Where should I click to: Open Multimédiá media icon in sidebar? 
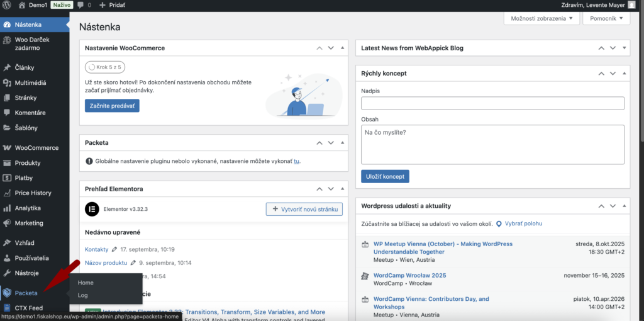pos(7,83)
